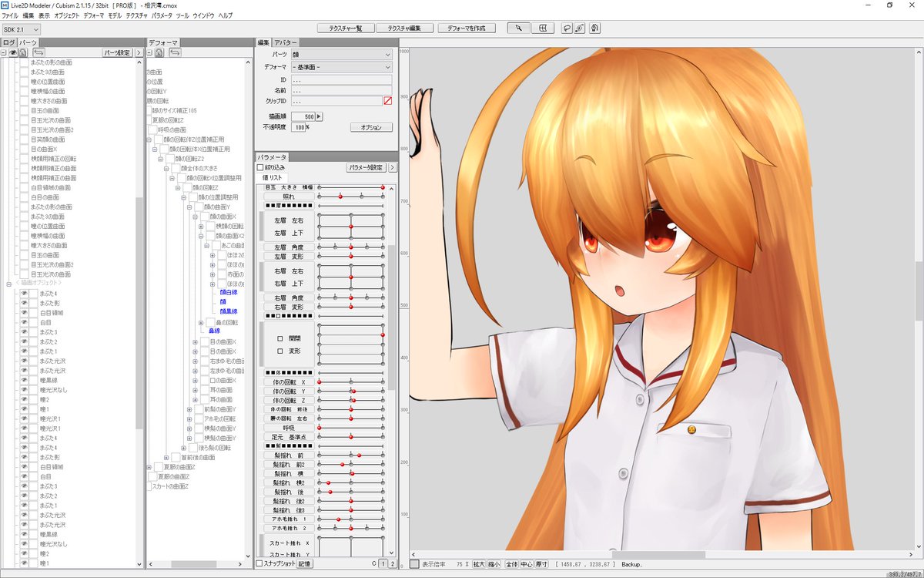
Task: Click the Live2D app icon in title bar
Action: 5,5
